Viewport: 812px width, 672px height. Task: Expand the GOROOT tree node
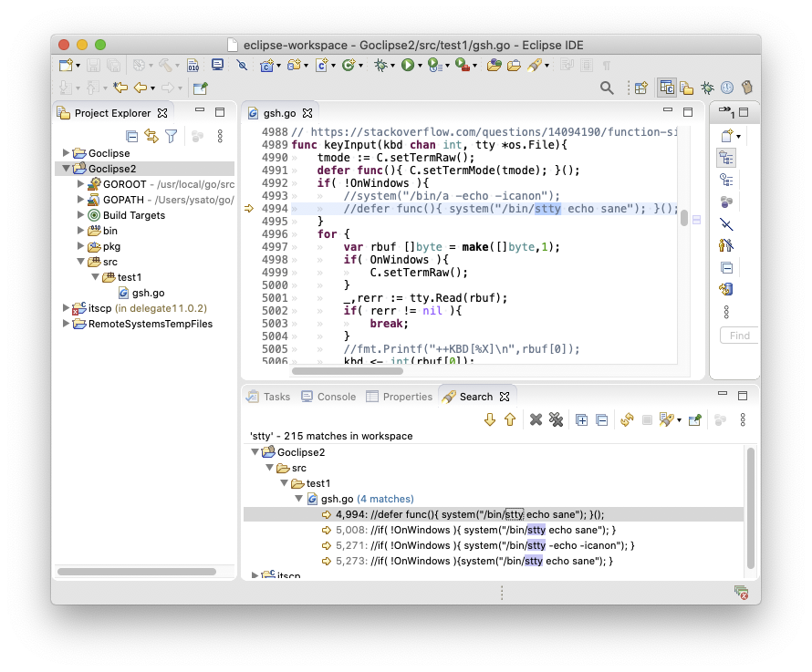tap(81, 184)
